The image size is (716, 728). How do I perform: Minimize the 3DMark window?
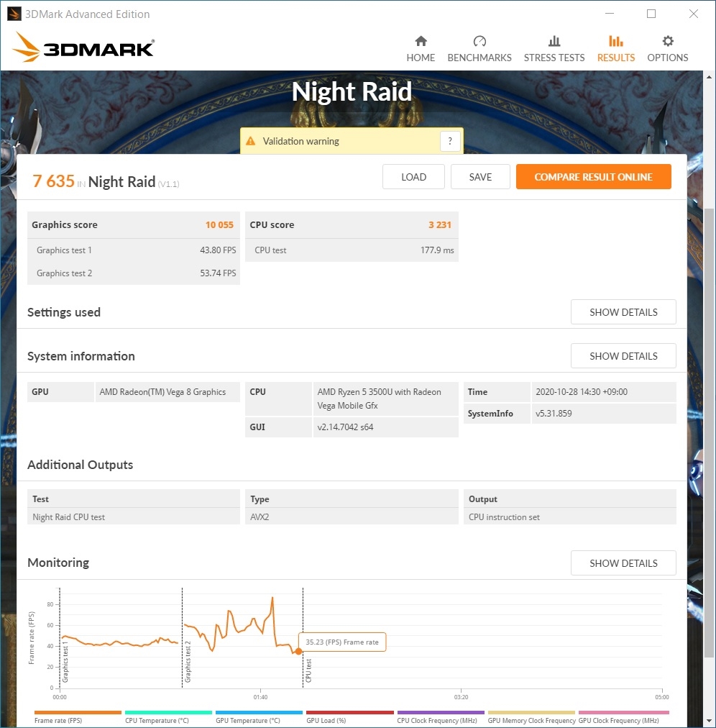pos(610,14)
